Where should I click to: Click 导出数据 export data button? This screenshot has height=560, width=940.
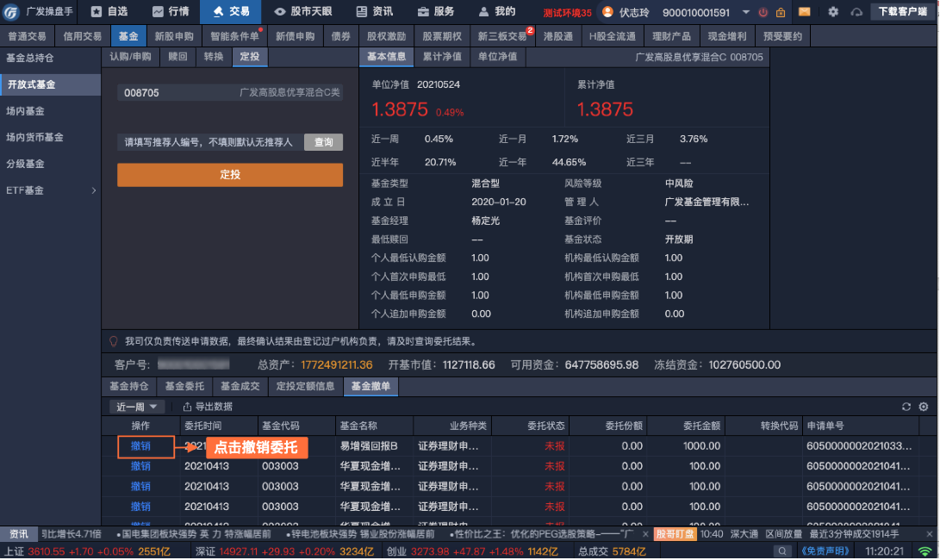pyautogui.click(x=208, y=407)
